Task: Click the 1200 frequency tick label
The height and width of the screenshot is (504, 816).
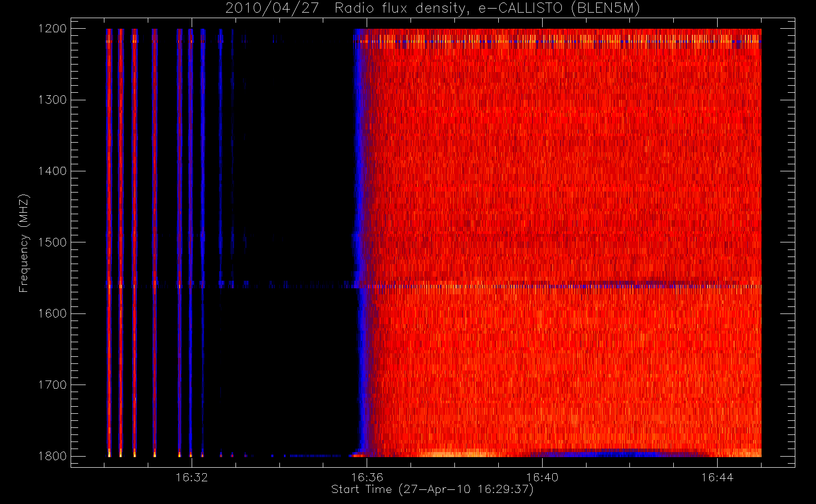Action: pyautogui.click(x=53, y=29)
